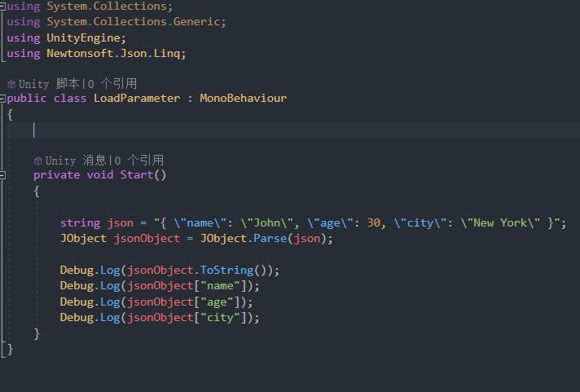Click the Parse method call
Viewport: 580px width, 392px height.
pos(270,239)
